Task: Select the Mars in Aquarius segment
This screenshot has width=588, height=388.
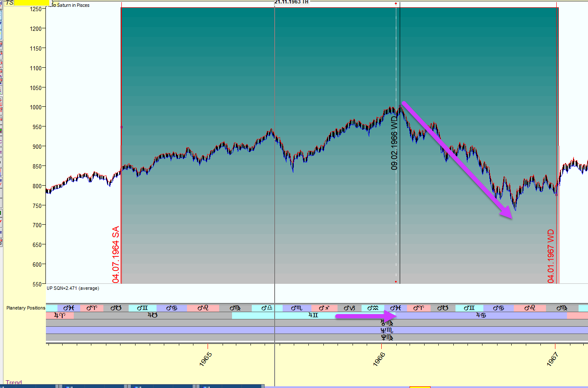Action: point(373,308)
